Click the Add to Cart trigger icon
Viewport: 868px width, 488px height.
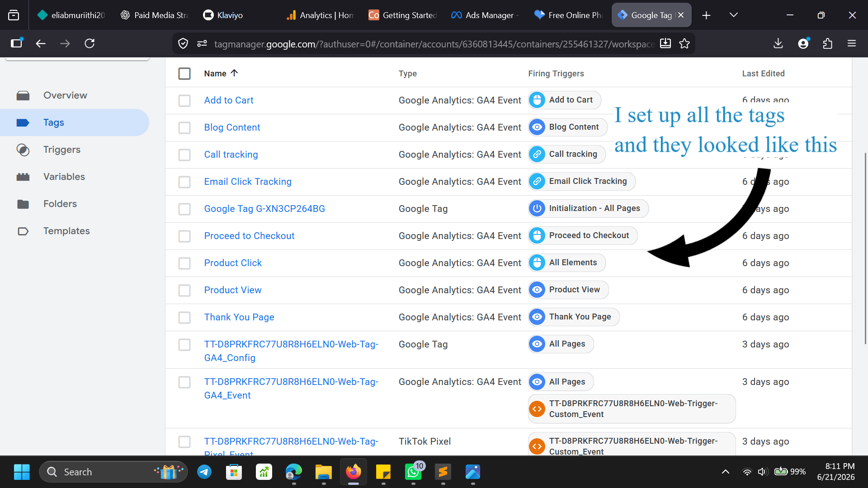pyautogui.click(x=537, y=100)
